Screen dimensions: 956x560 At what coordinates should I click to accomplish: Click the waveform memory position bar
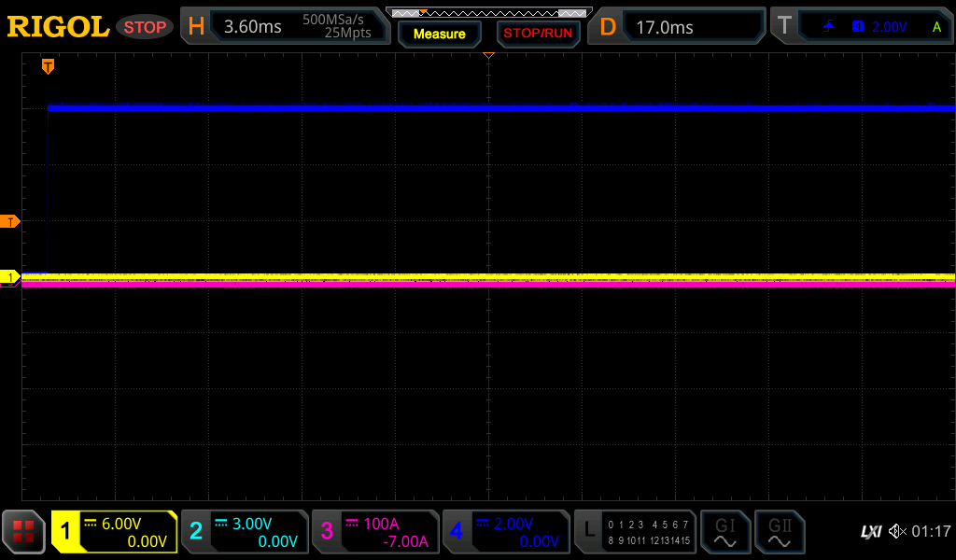pos(488,13)
